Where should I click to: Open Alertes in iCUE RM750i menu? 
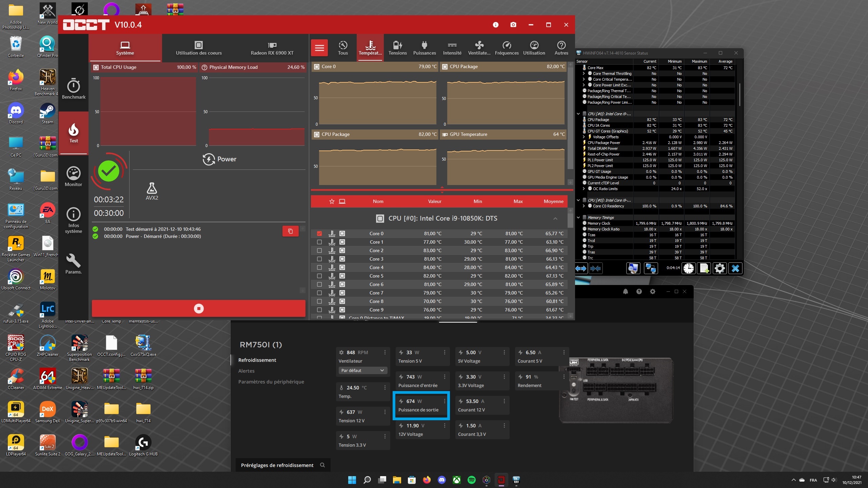tap(246, 371)
